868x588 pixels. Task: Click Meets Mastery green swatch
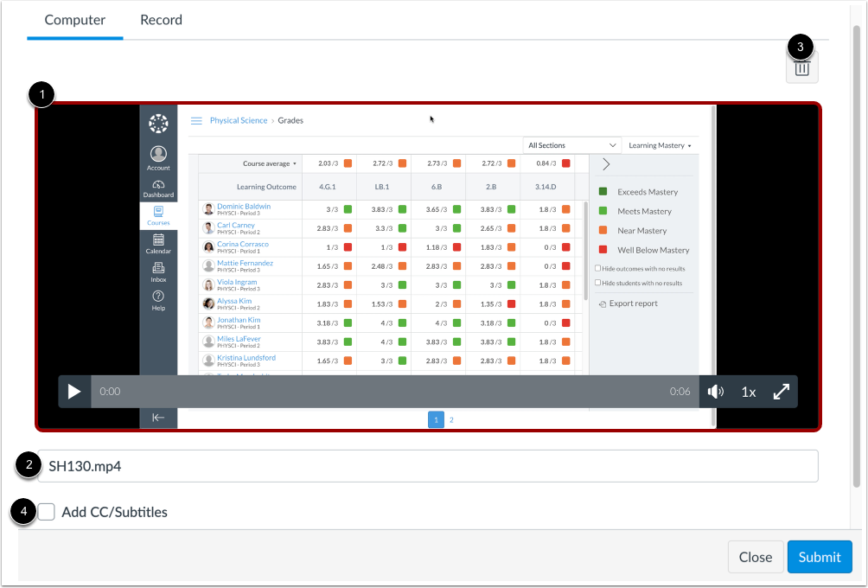(603, 211)
